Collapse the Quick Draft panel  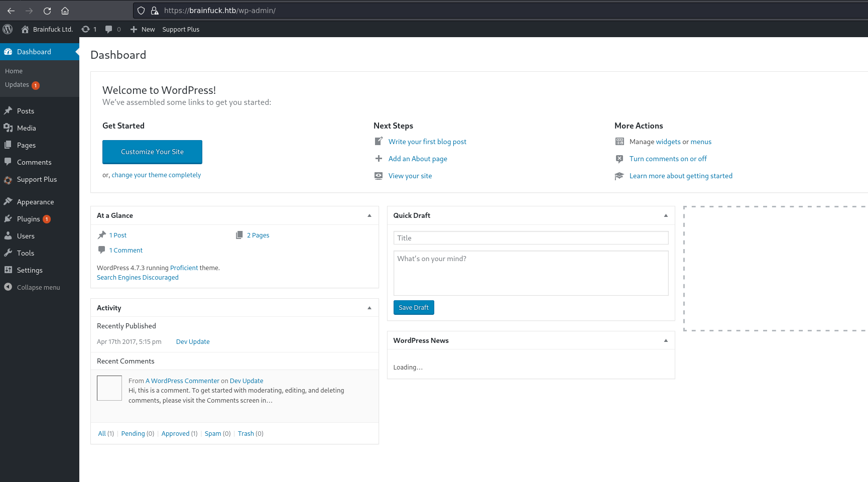point(666,215)
